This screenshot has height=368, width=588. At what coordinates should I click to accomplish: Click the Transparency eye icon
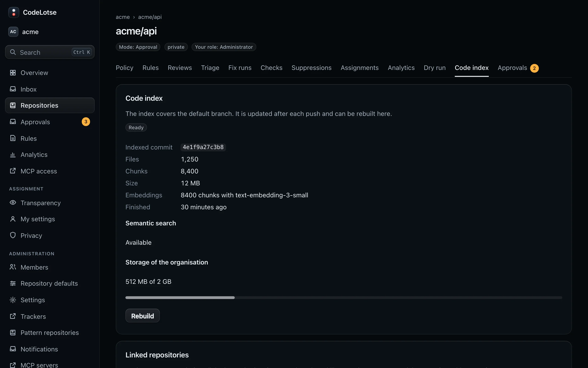click(13, 202)
